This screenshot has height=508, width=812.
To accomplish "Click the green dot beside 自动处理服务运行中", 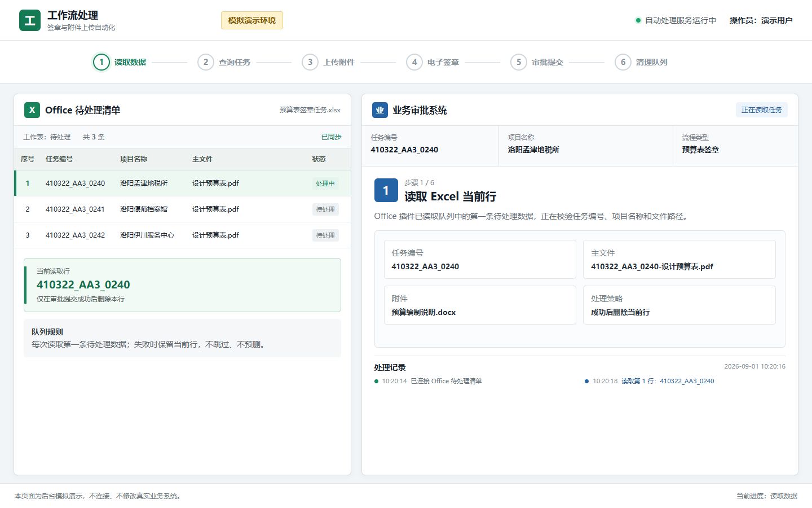I will (638, 20).
